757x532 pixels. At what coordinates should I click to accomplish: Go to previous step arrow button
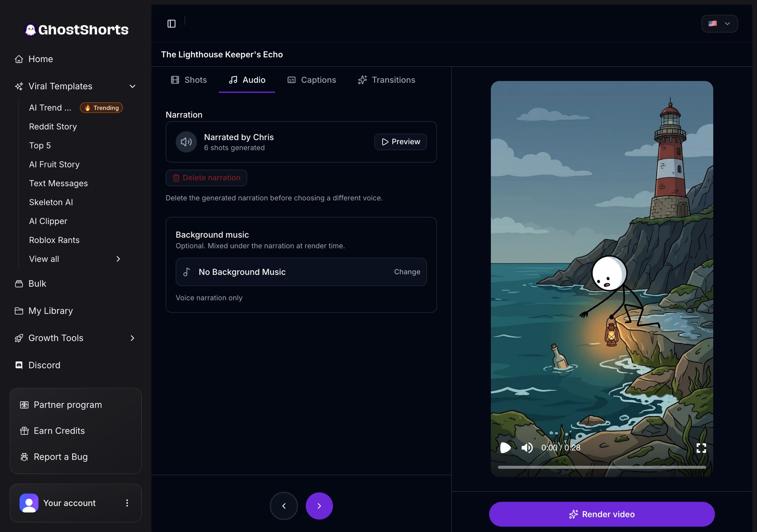[284, 506]
